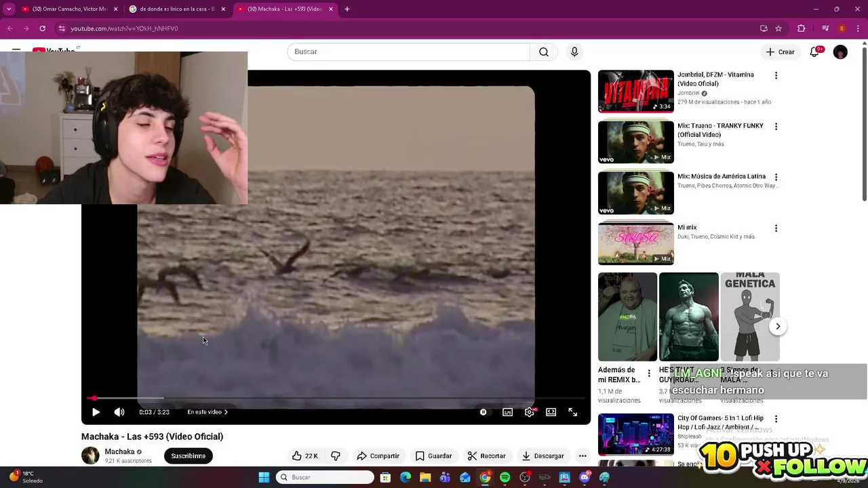Viewport: 868px width, 488px height.
Task: Click Suscribirme button
Action: point(189,455)
